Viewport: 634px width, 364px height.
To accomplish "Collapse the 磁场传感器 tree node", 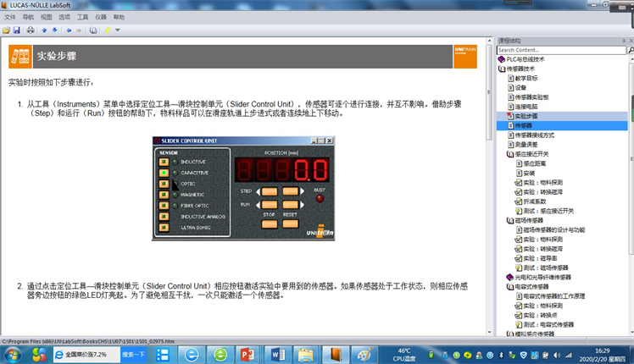I will 508,220.
